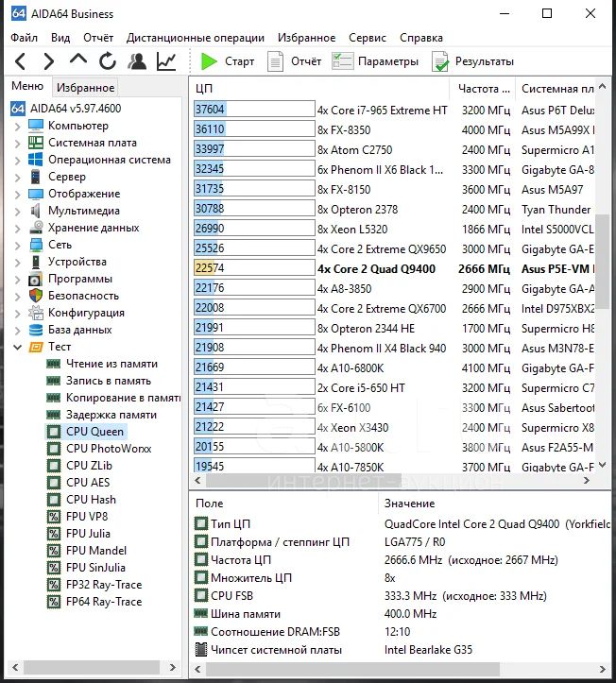Click the FPU VP8 percent icon
This screenshot has width=616, height=683.
tap(54, 517)
